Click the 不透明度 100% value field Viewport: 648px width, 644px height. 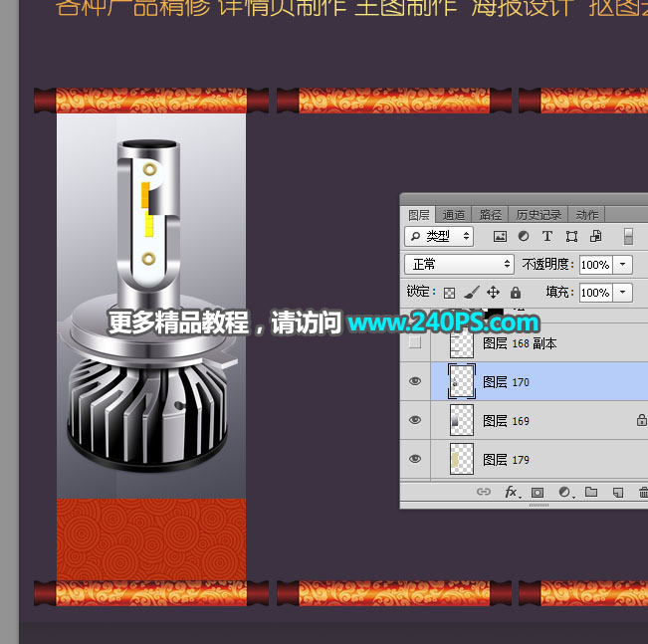(595, 264)
